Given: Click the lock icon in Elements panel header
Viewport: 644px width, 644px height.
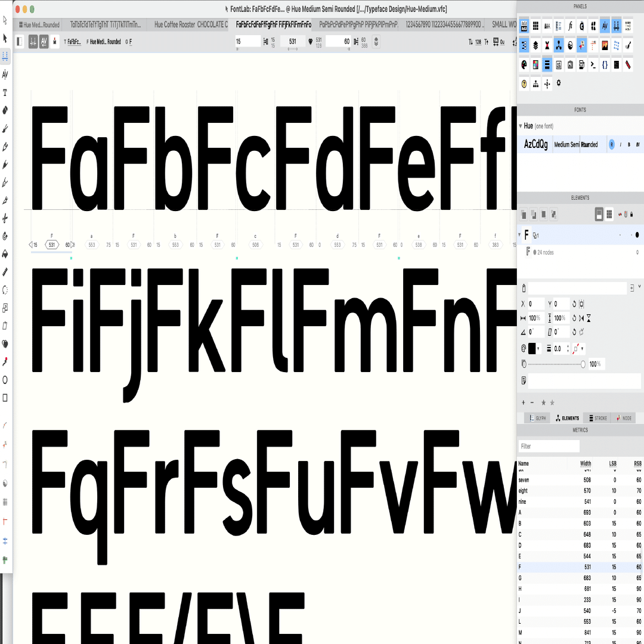Looking at the screenshot, I should tap(631, 214).
